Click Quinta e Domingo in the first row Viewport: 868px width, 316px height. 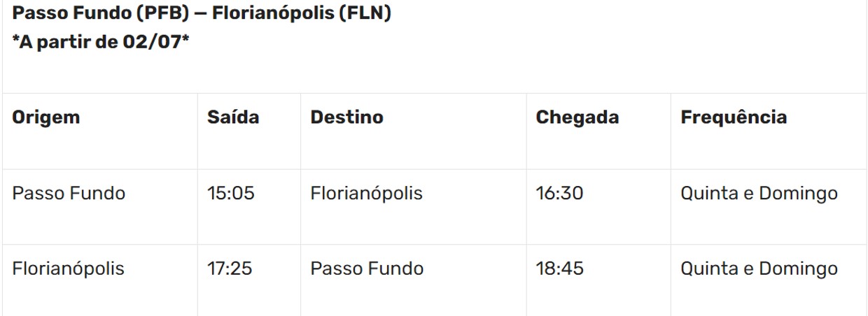click(759, 194)
